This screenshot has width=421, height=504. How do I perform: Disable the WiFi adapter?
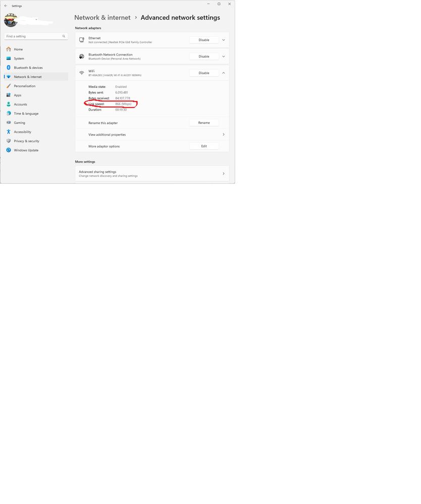click(204, 73)
